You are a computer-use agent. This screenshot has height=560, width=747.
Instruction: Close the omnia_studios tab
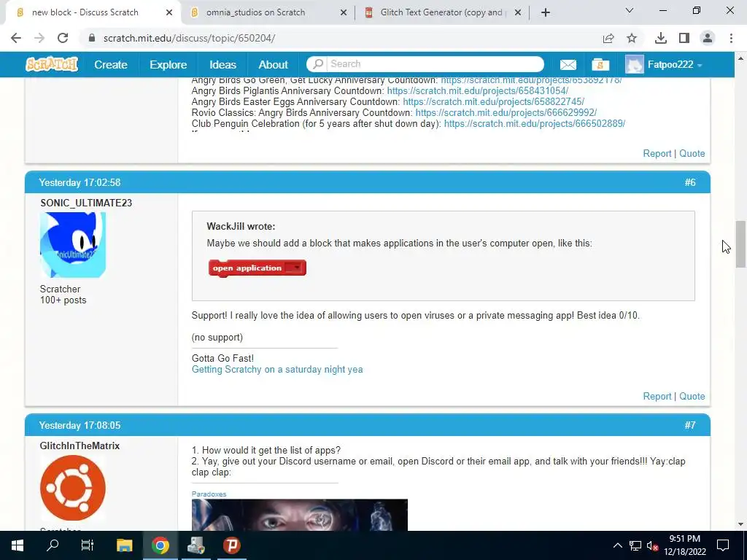[343, 12]
